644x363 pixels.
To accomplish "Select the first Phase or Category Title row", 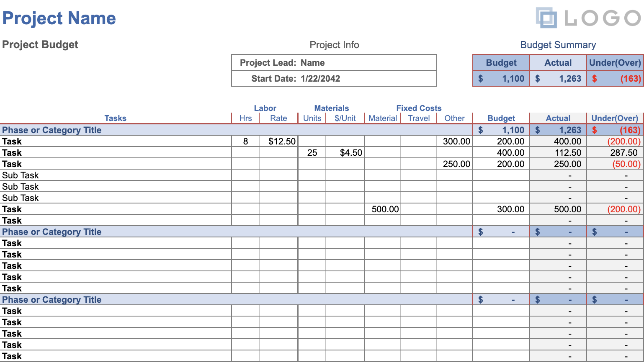I will 52,130.
